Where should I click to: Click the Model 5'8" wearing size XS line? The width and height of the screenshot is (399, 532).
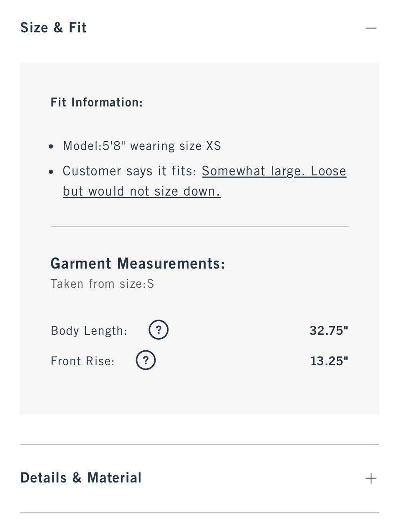[142, 146]
